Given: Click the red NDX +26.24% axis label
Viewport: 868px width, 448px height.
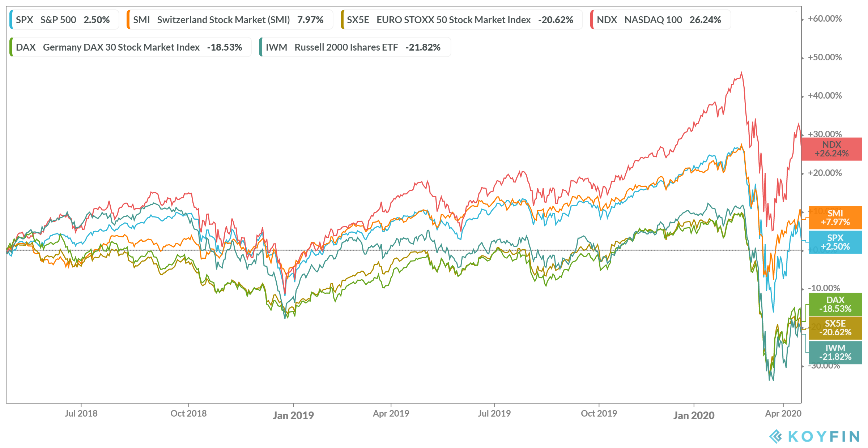Looking at the screenshot, I should point(832,149).
